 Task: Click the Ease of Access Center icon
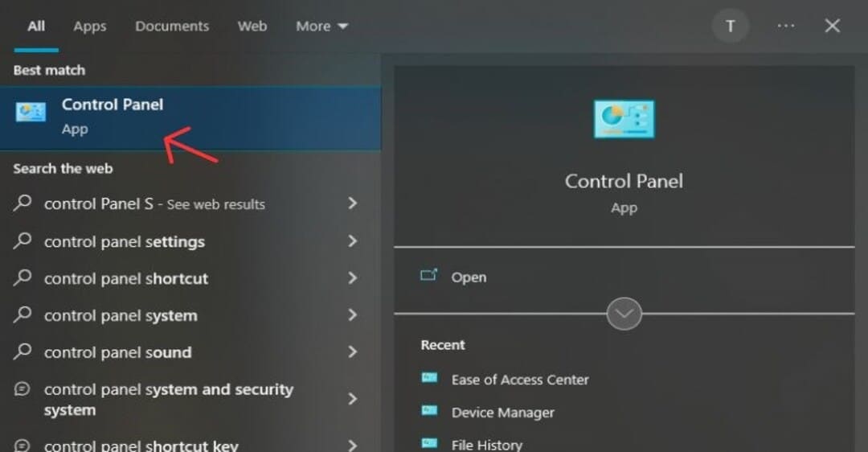pyautogui.click(x=430, y=379)
